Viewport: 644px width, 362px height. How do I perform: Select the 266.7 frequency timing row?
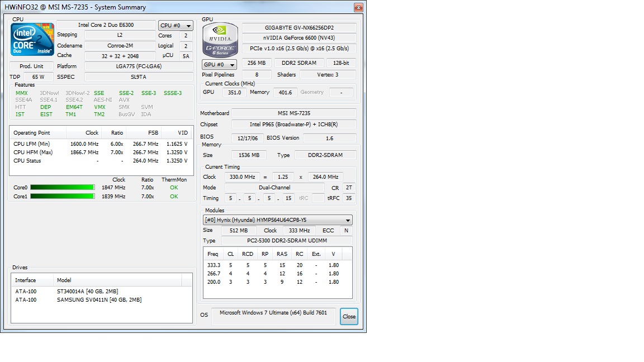(x=278, y=273)
